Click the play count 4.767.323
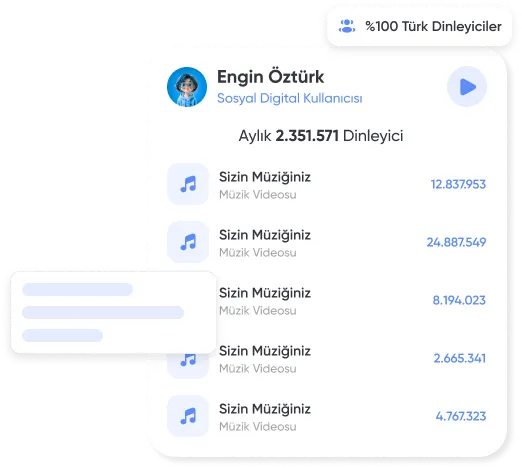This screenshot has width=522, height=468. click(x=461, y=416)
